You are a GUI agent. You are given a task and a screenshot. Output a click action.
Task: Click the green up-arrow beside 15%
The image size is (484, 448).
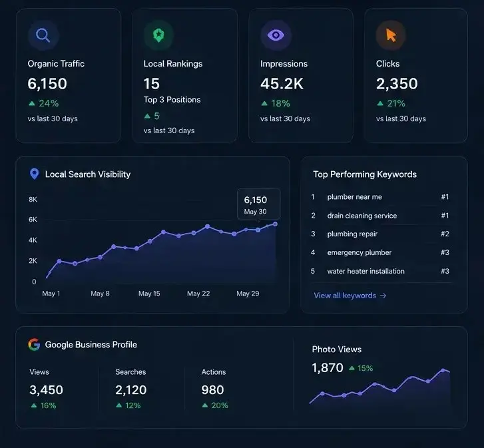[352, 368]
